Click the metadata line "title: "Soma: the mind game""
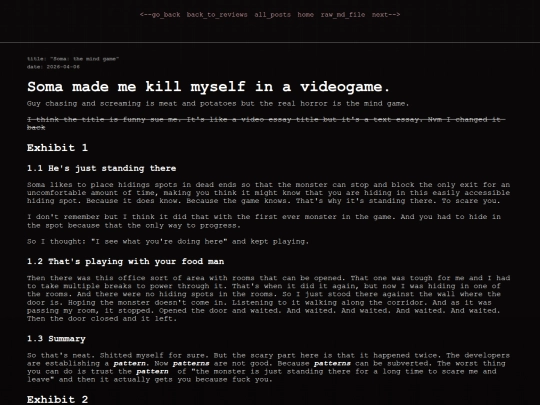540x405 pixels. pos(73,59)
